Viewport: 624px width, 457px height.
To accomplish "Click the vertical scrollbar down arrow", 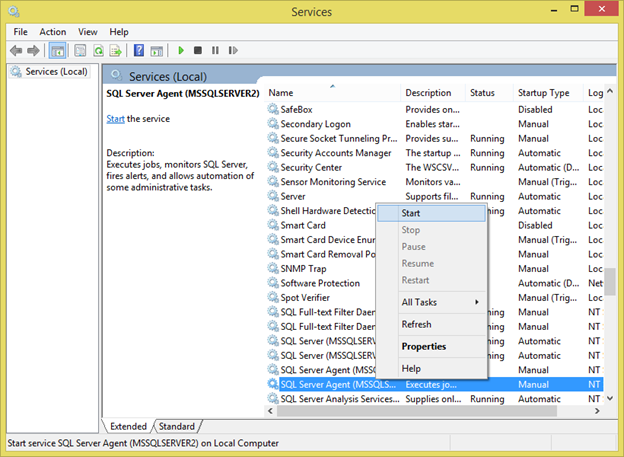I will [x=609, y=399].
